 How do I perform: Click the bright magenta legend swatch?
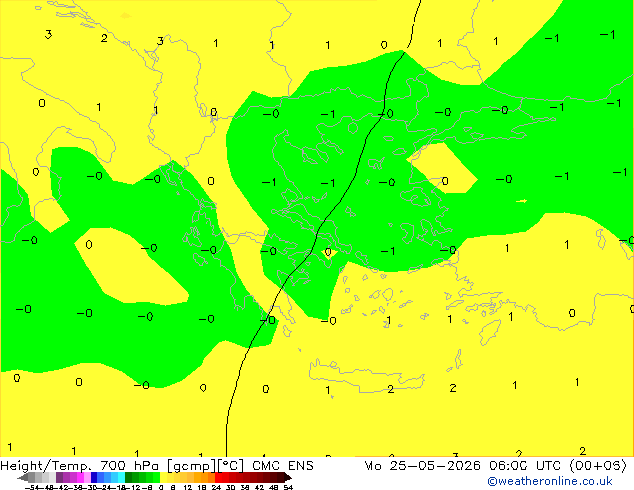click(80, 477)
